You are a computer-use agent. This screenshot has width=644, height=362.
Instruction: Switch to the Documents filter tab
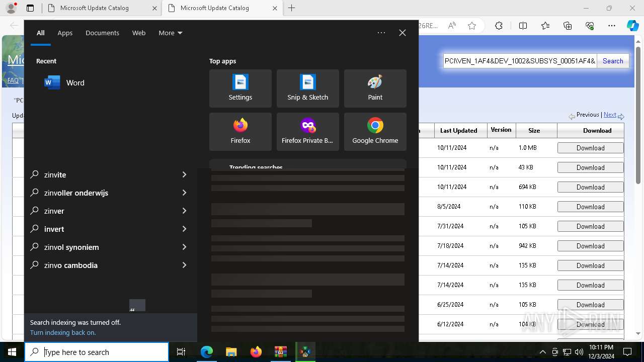click(x=102, y=33)
